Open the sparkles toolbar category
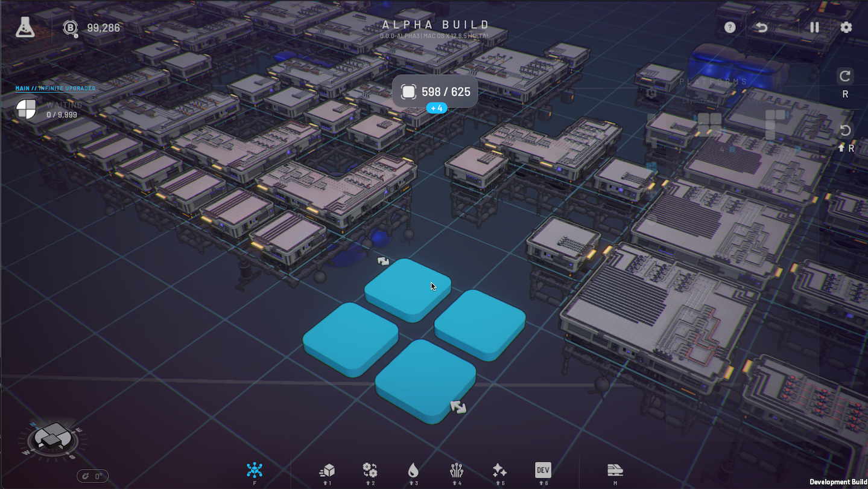868x489 pixels. tap(499, 470)
